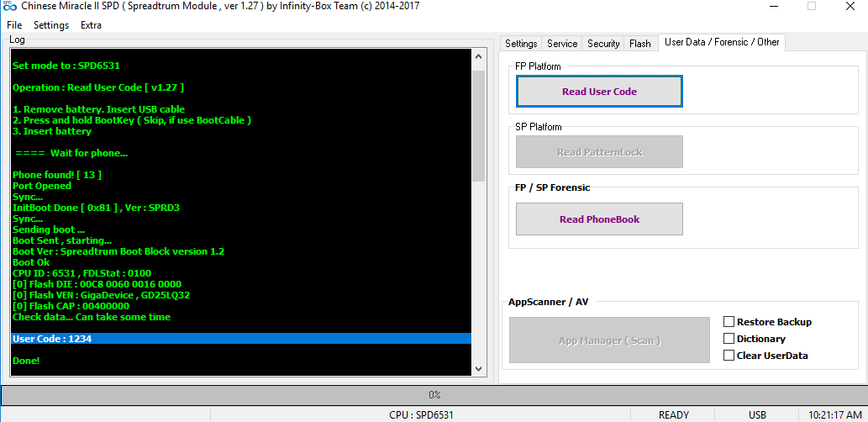868x422 pixels.
Task: Maximize the application window
Action: [812, 6]
